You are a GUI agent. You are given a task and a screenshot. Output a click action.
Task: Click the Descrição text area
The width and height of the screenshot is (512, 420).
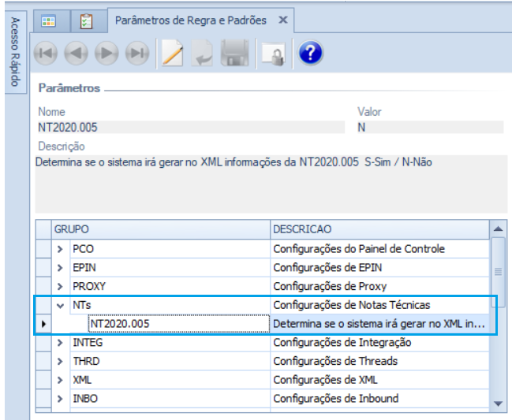[x=271, y=184]
